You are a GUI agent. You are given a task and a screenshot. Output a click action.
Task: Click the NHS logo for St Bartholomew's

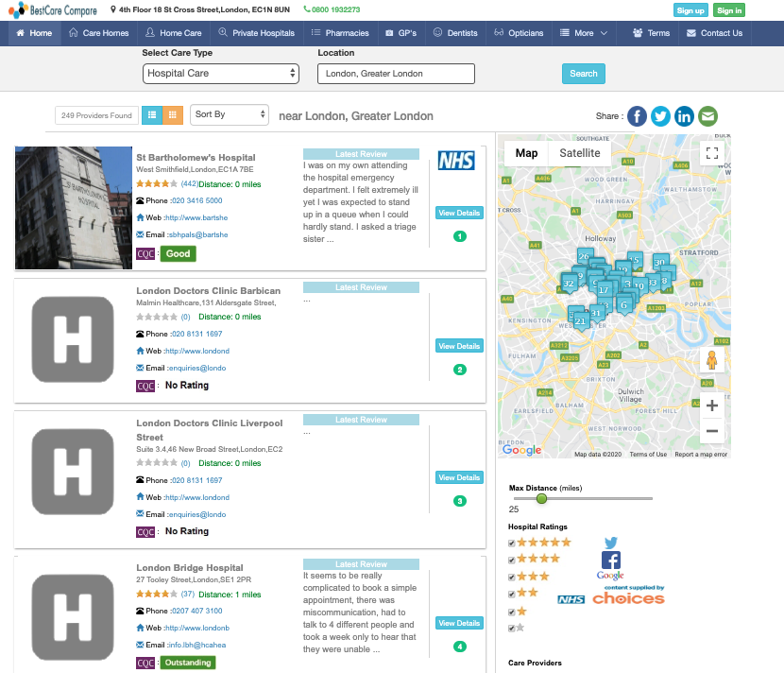(456, 161)
